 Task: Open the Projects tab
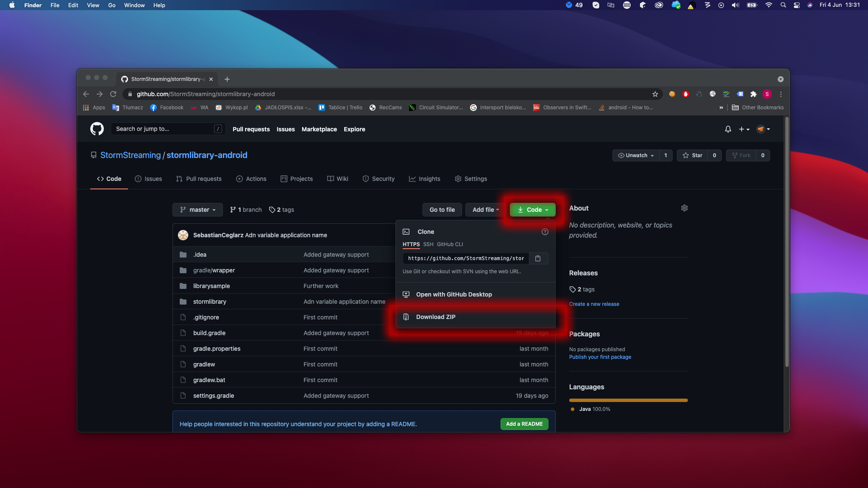[x=297, y=179]
